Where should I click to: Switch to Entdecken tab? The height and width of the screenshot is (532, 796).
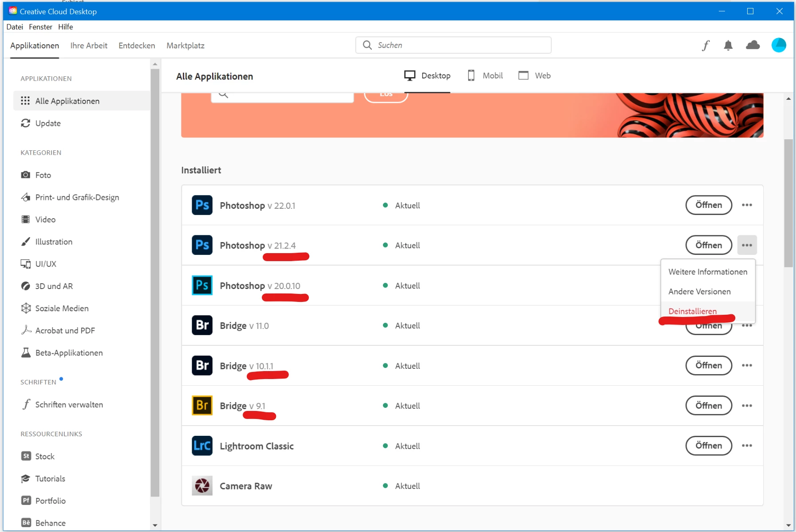(x=137, y=45)
